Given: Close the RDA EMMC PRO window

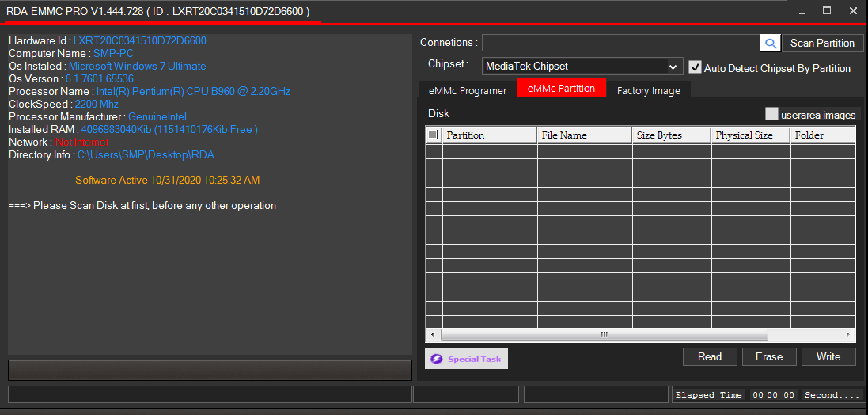Looking at the screenshot, I should (x=853, y=10).
